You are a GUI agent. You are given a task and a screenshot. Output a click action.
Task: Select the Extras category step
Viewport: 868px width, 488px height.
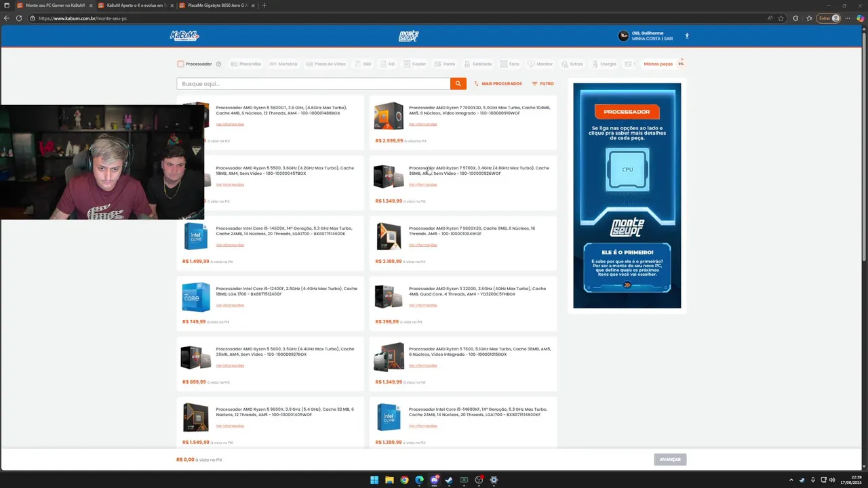tap(572, 64)
